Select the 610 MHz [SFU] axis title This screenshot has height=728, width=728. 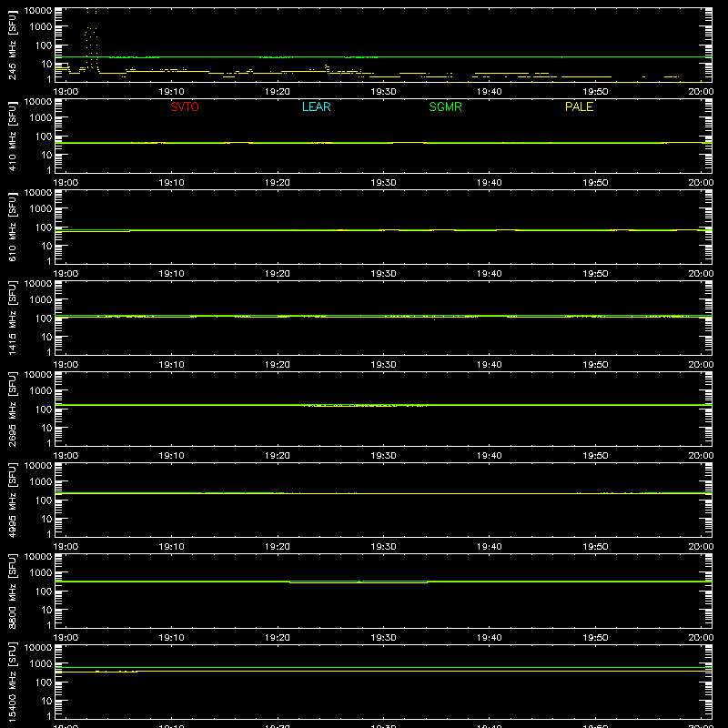pos(12,227)
